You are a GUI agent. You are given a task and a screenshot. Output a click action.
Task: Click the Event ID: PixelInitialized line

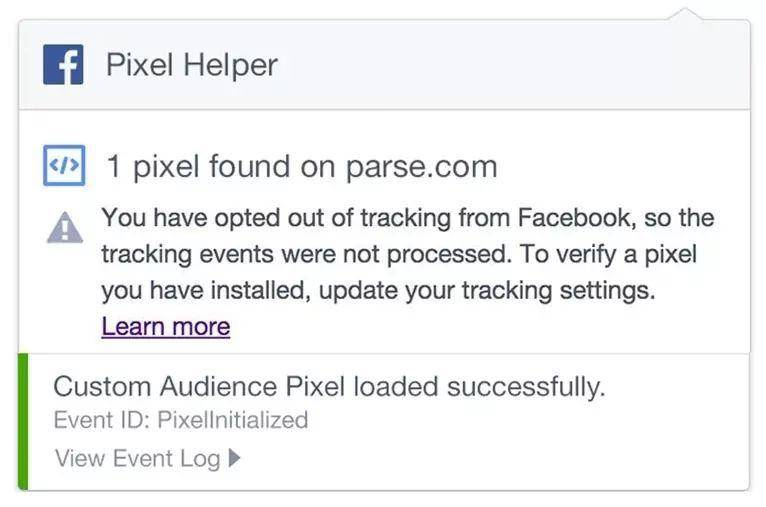point(181,420)
